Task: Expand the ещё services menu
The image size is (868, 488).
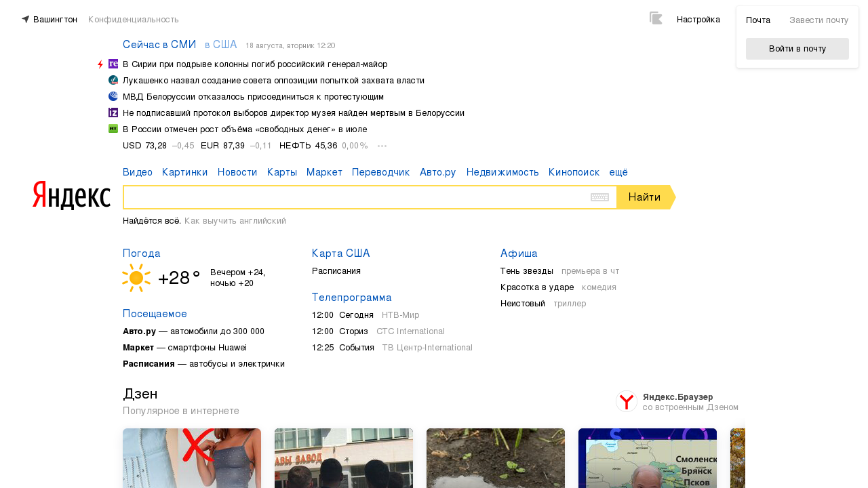Action: (x=618, y=172)
